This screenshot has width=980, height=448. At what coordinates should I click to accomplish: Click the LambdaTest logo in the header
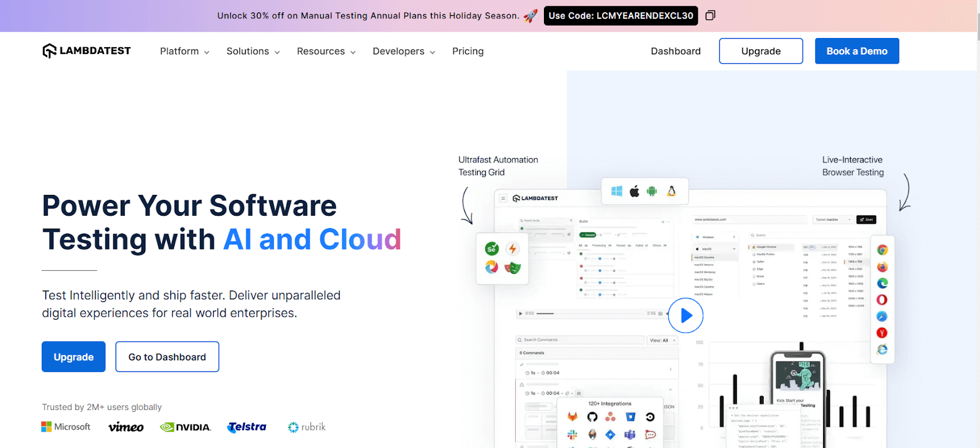[86, 51]
